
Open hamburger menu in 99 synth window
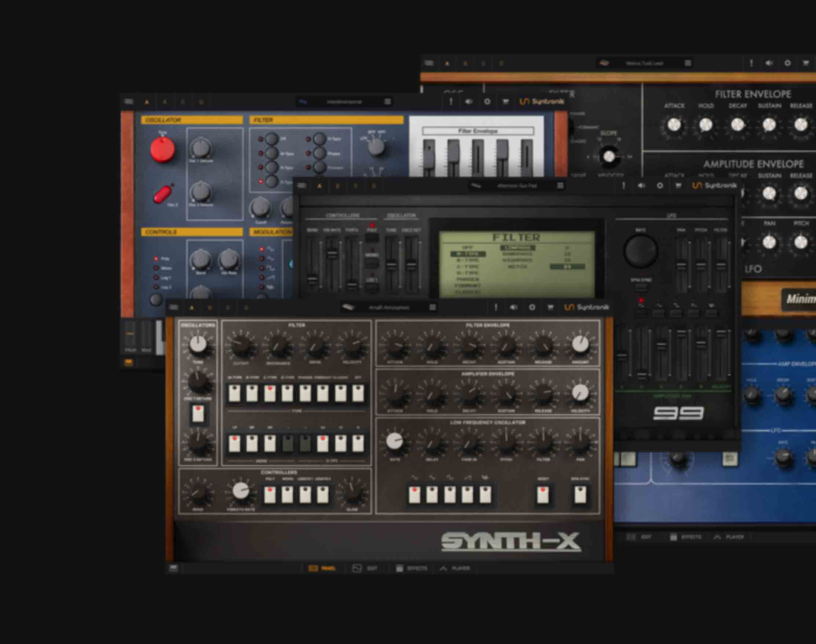click(x=302, y=186)
